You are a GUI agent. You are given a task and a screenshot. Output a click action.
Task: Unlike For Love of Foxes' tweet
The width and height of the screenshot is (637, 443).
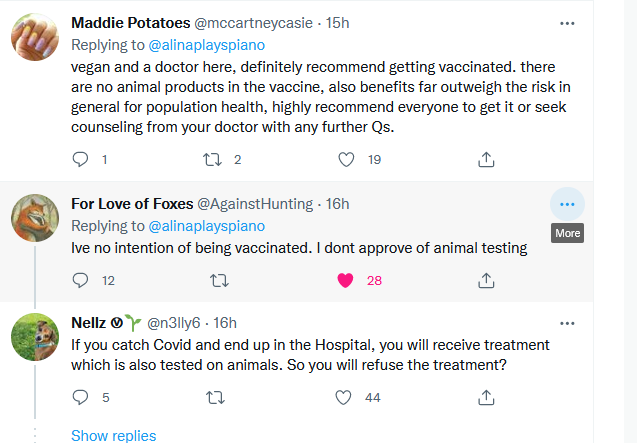[x=346, y=280]
